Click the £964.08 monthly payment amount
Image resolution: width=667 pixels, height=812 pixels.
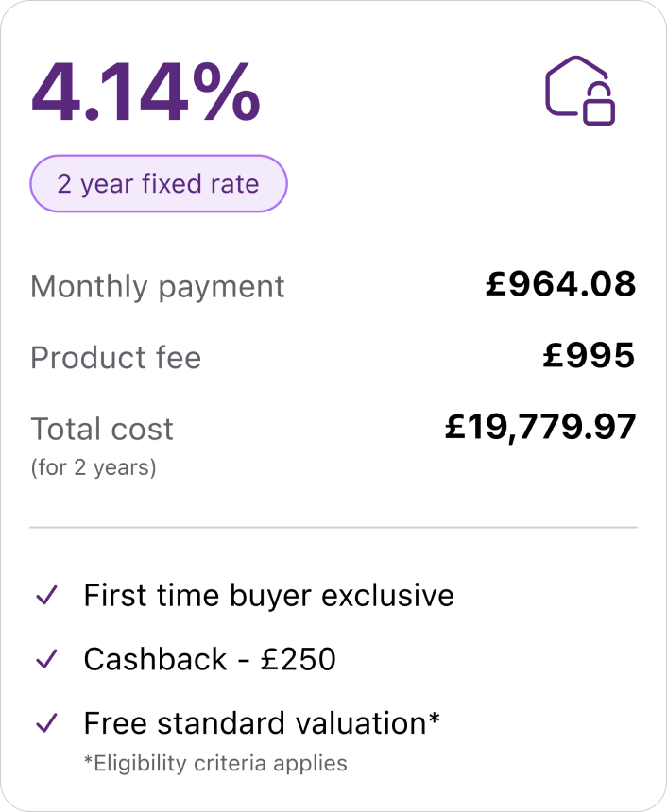pos(560,284)
